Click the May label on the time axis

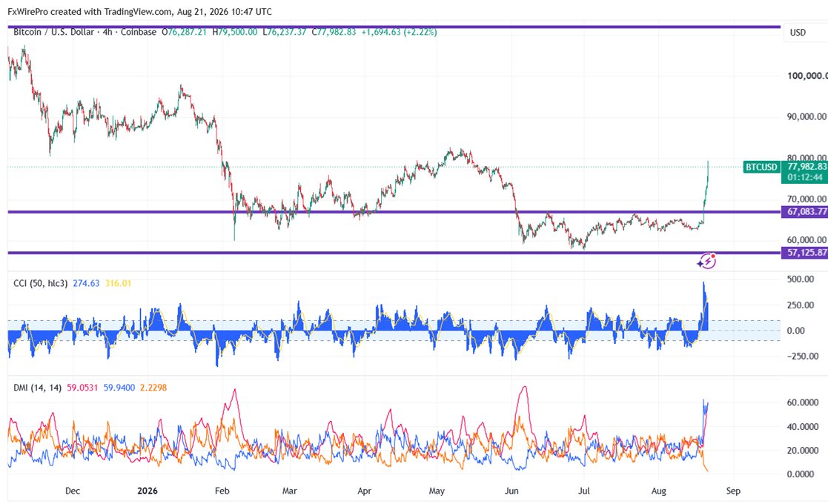click(437, 491)
